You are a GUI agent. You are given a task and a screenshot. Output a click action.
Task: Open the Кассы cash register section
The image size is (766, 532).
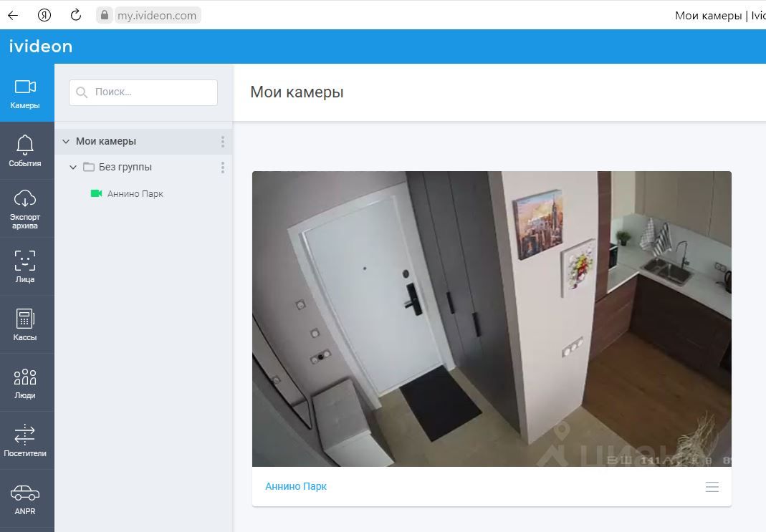point(27,324)
